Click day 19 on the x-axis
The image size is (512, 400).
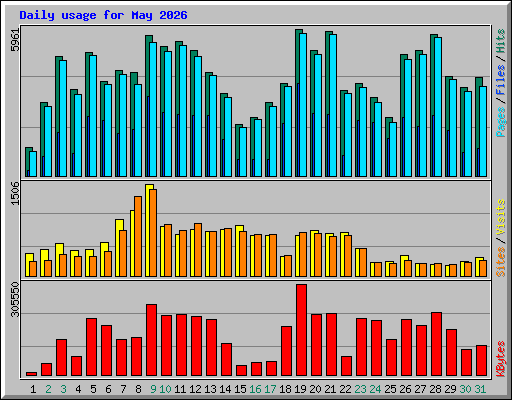coord(300,389)
